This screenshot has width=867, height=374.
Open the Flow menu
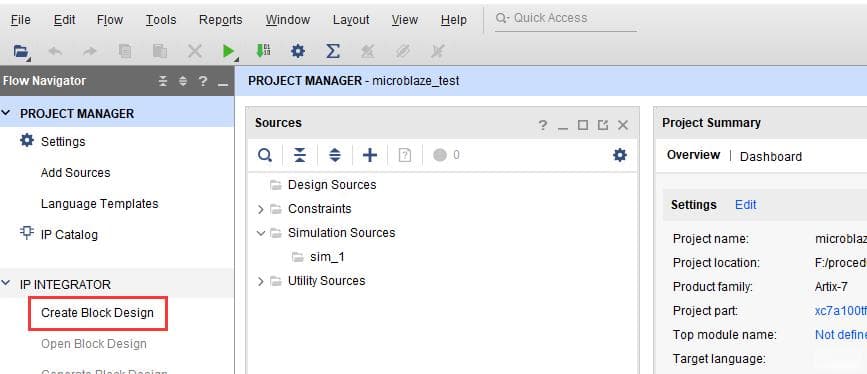(109, 20)
